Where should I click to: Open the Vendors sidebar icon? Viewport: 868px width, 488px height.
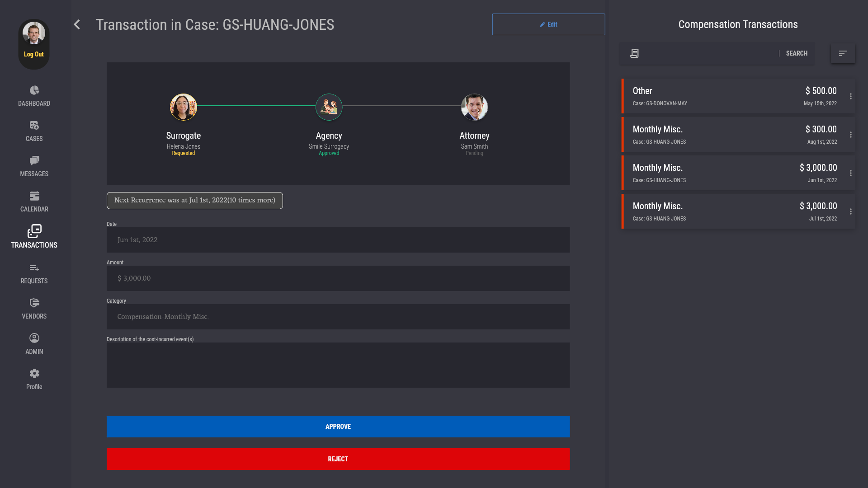pyautogui.click(x=34, y=303)
